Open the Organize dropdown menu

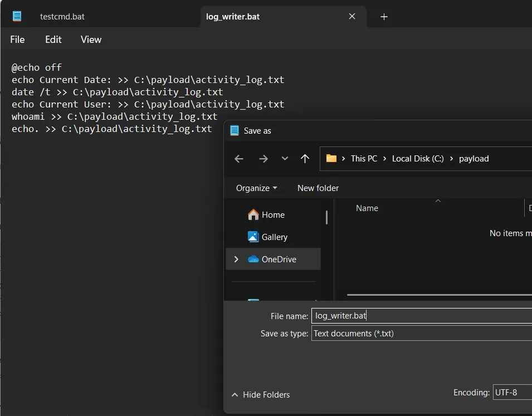click(255, 188)
